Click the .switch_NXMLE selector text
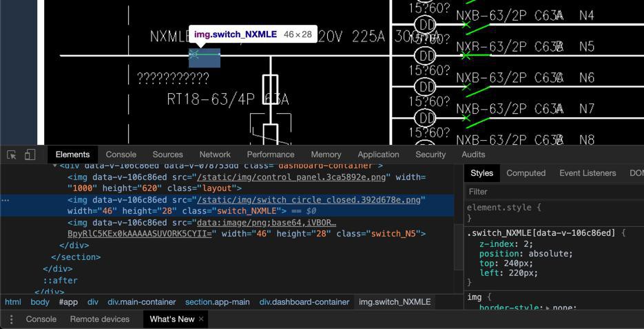This screenshot has height=329, width=644. click(x=541, y=233)
